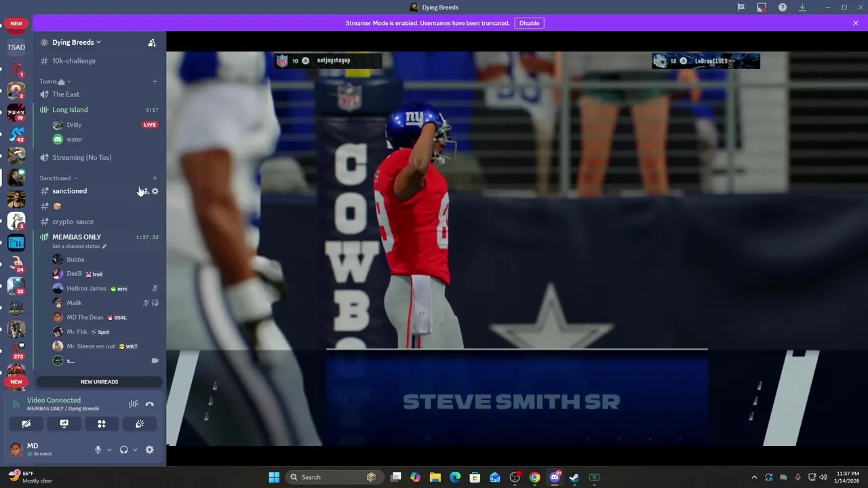Disconnect from voice with hang-up icon
The height and width of the screenshot is (488, 868).
(x=150, y=404)
